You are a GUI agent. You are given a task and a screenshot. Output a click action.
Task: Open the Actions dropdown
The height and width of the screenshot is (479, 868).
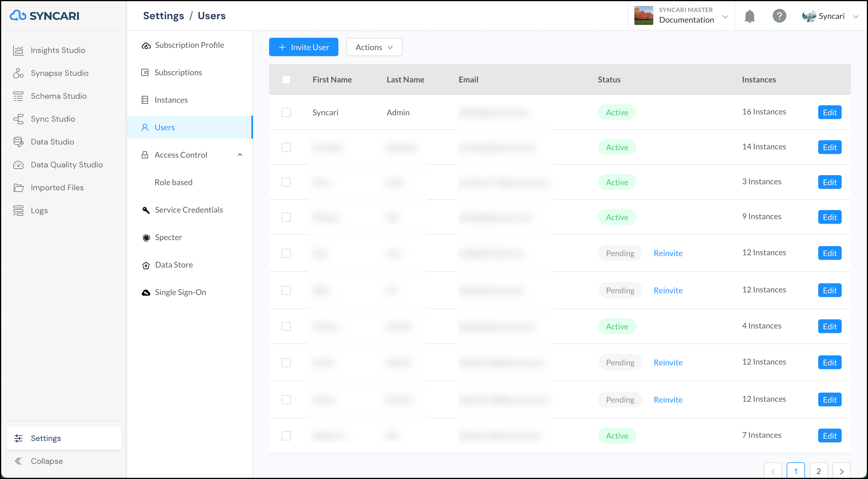(374, 47)
